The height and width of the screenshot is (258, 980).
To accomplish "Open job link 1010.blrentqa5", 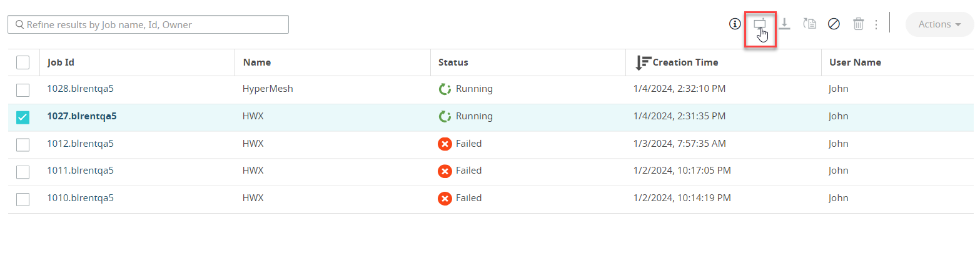I will click(x=80, y=198).
